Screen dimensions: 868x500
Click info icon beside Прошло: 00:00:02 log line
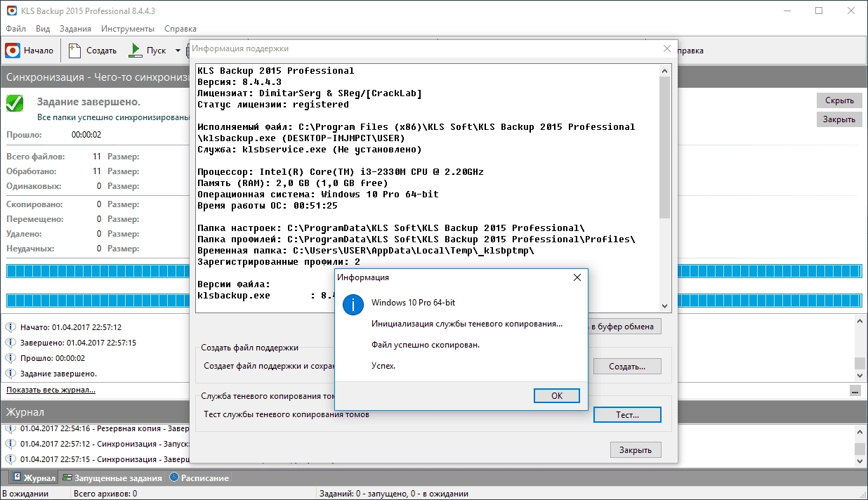(x=11, y=358)
